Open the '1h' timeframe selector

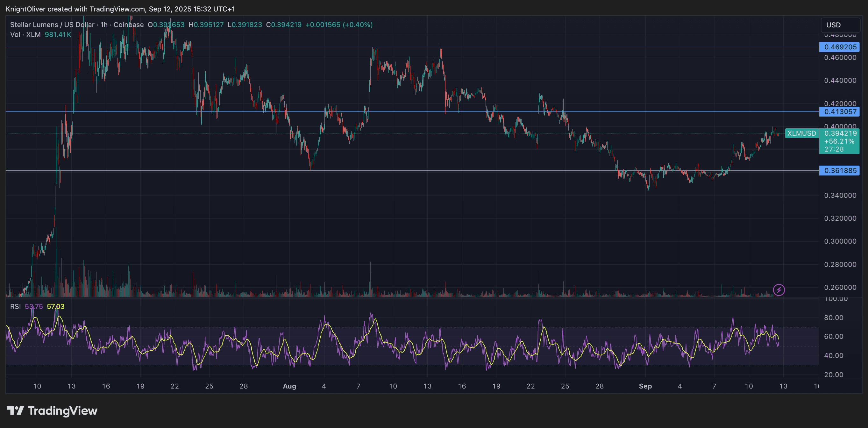tap(103, 25)
